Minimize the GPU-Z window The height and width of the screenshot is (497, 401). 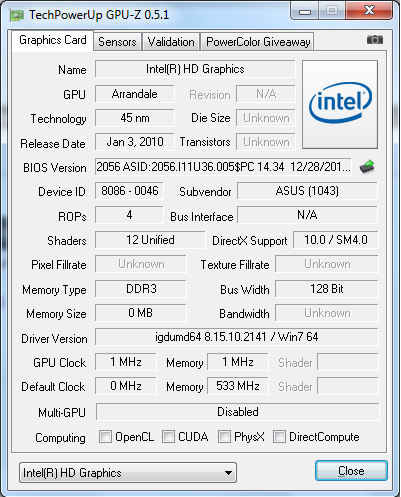coord(305,11)
